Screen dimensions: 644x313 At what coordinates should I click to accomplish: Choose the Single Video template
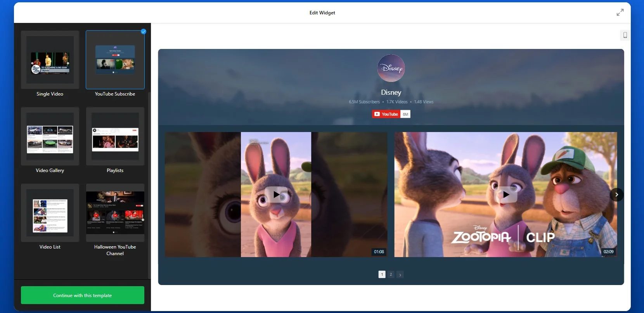tap(50, 60)
